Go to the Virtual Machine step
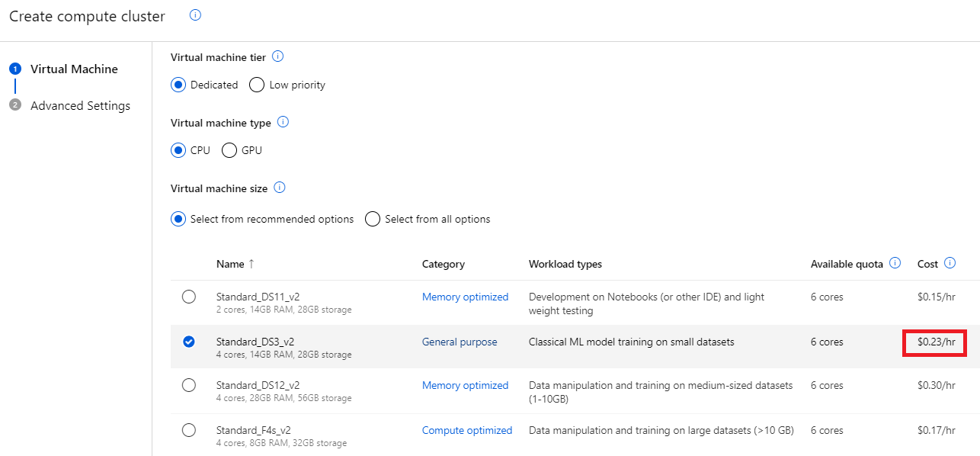Image resolution: width=980 pixels, height=456 pixels. click(74, 69)
